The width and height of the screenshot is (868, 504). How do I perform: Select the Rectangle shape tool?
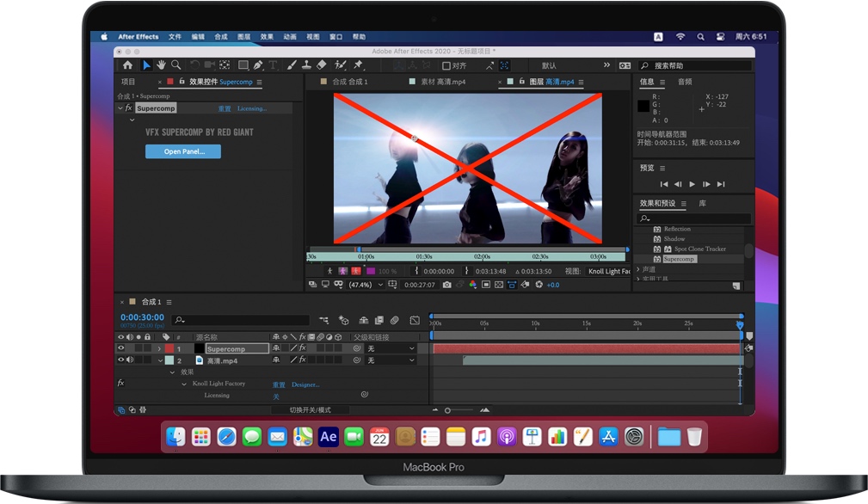244,65
